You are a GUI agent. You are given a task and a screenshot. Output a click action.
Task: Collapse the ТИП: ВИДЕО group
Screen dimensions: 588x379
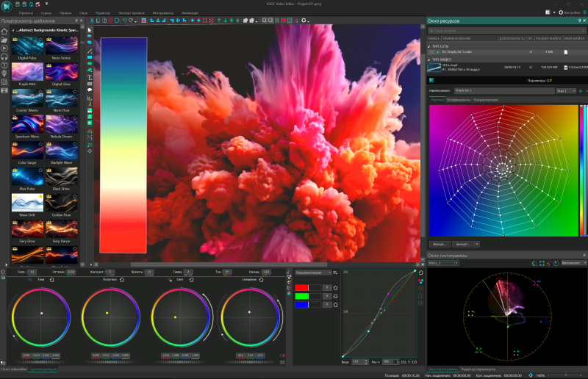pos(429,59)
